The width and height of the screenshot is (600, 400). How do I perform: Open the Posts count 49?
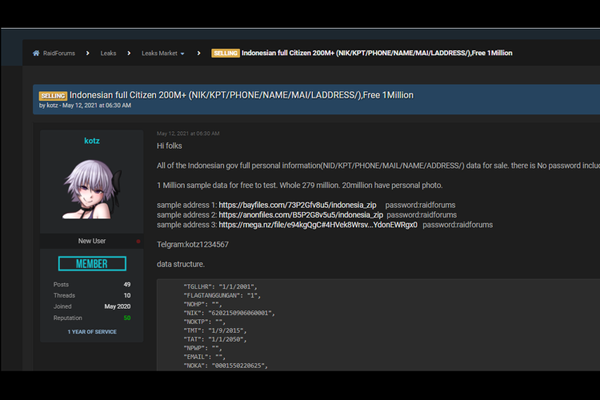tap(127, 285)
